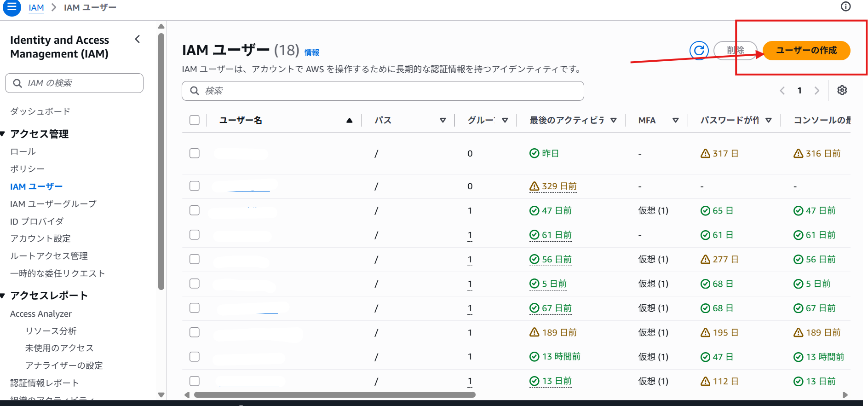The height and width of the screenshot is (406, 868).
Task: Check the row with 5 日前 activity
Action: (195, 284)
